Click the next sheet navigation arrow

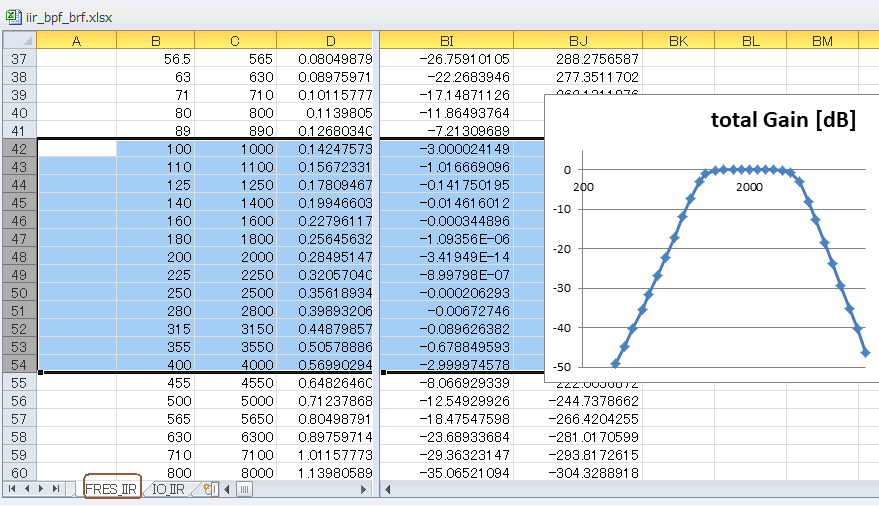pos(41,489)
